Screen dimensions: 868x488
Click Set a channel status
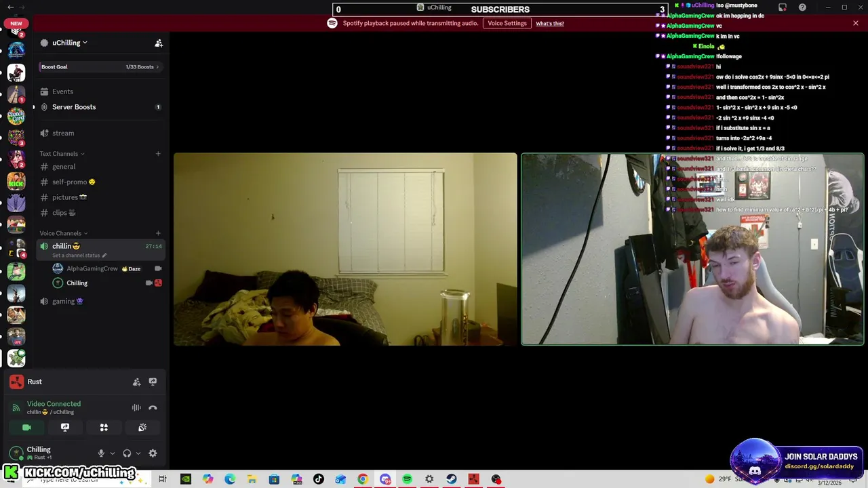point(79,256)
